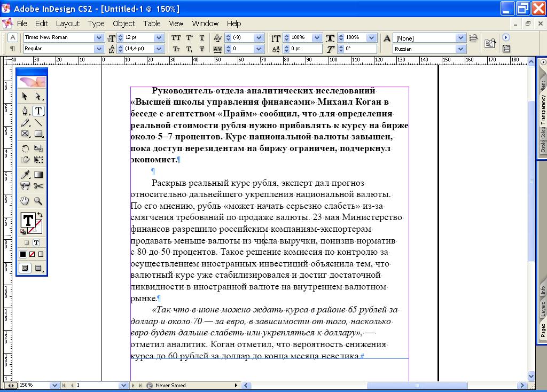Open the Russian language dropdown

pos(460,49)
